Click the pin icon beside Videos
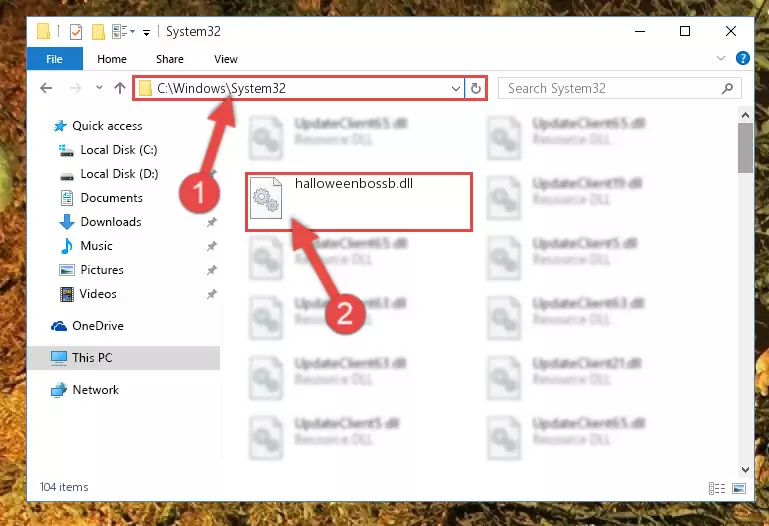This screenshot has width=769, height=526. [211, 294]
